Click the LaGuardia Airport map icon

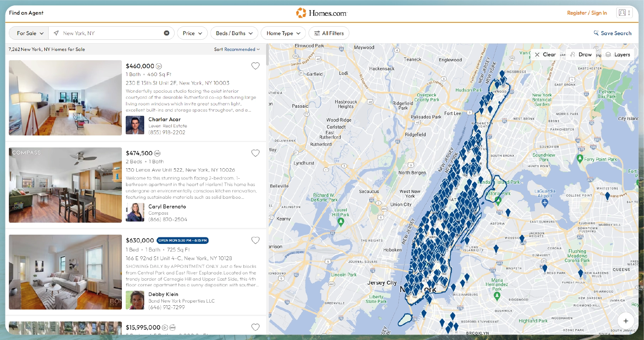click(545, 202)
